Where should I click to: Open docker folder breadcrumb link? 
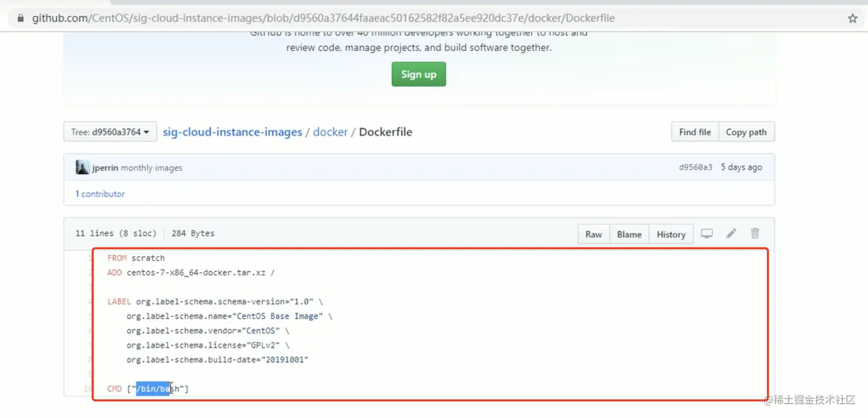coord(330,132)
